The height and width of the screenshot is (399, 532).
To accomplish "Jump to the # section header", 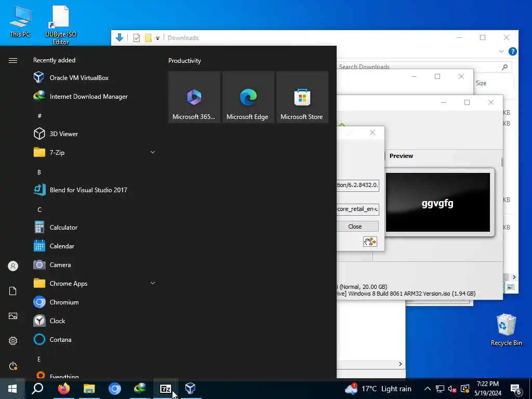I will coord(39,116).
